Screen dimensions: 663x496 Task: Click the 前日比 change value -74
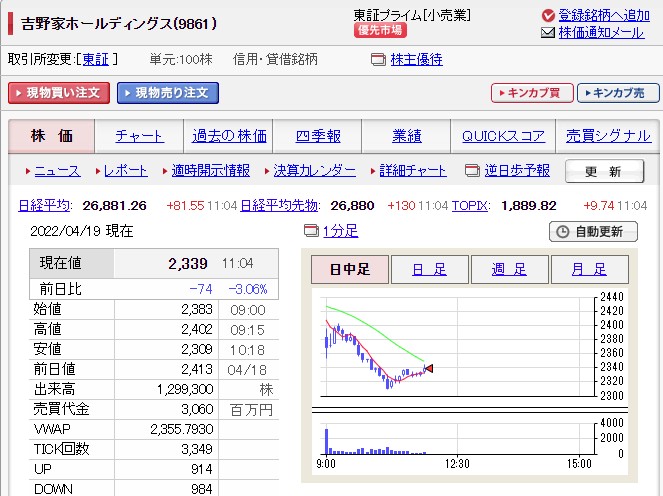point(201,289)
